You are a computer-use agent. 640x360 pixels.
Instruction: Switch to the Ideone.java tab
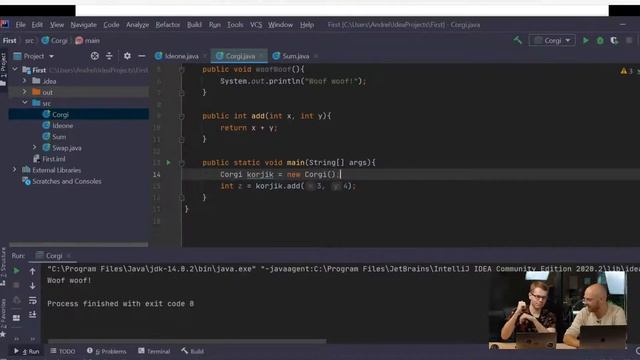click(x=178, y=56)
